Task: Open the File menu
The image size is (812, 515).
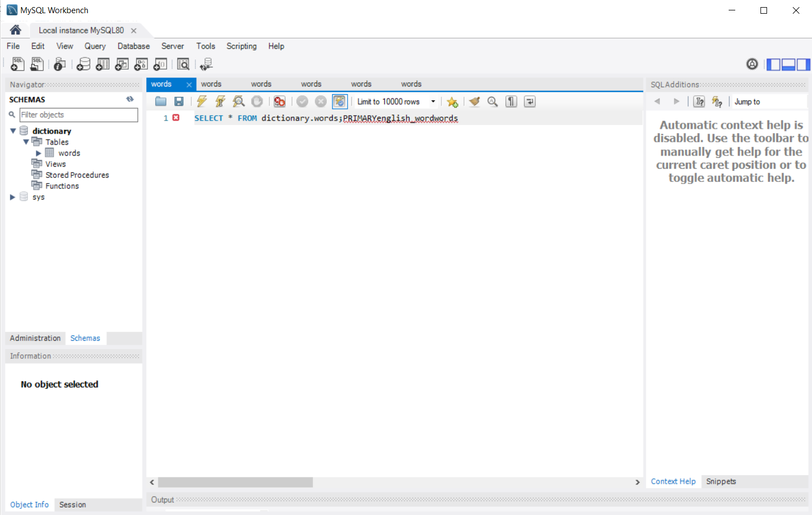Action: pyautogui.click(x=13, y=46)
